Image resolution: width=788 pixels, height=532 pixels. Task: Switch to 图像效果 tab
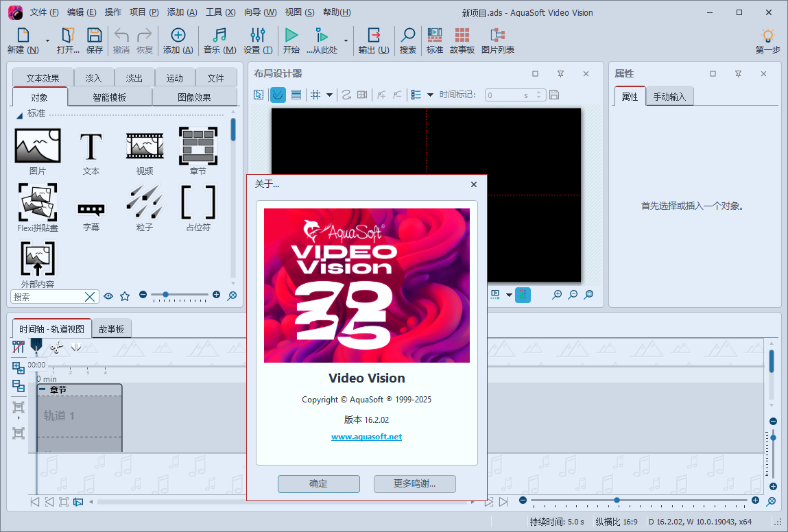click(195, 97)
